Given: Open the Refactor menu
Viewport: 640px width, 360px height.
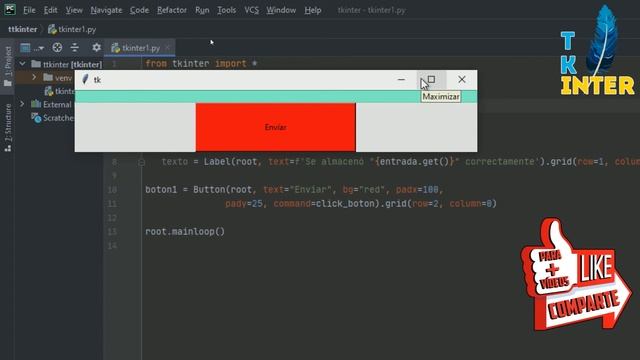Looking at the screenshot, I should [172, 10].
